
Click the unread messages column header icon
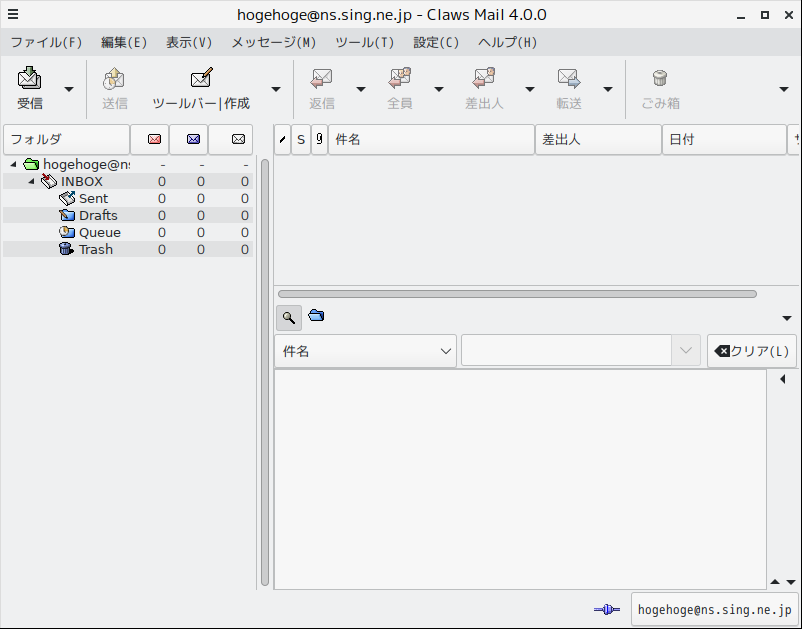[x=193, y=139]
